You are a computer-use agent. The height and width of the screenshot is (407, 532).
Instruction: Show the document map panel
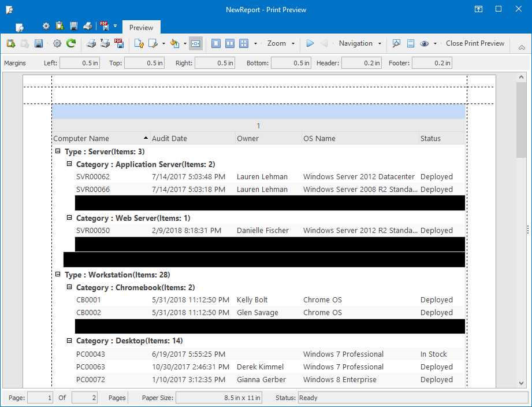point(411,43)
